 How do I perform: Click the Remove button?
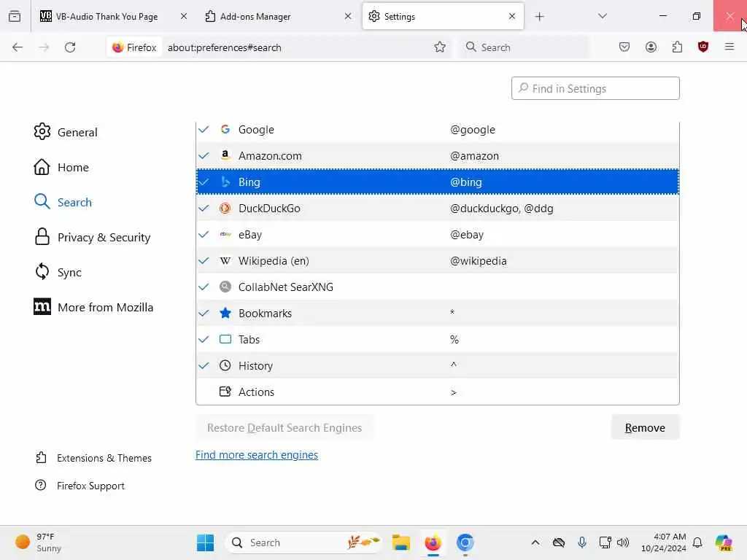point(645,427)
